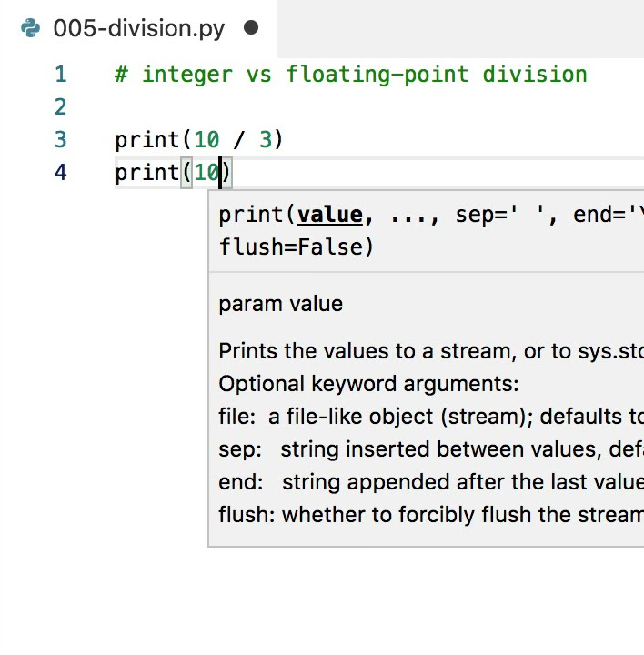Click the 'flush: whether to forcibly flush' line
This screenshot has height=655, width=644.
431,515
